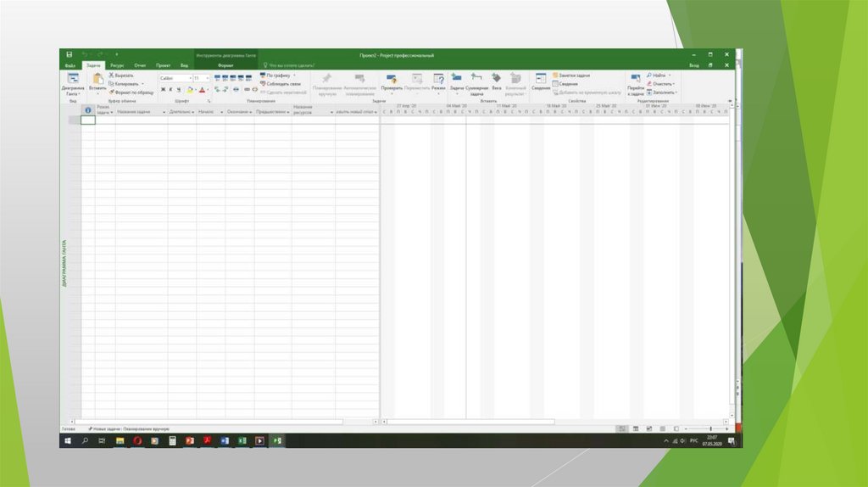This screenshot has width=868, height=487.
Task: Click the Save icon in quick access toolbar
Action: [70, 54]
